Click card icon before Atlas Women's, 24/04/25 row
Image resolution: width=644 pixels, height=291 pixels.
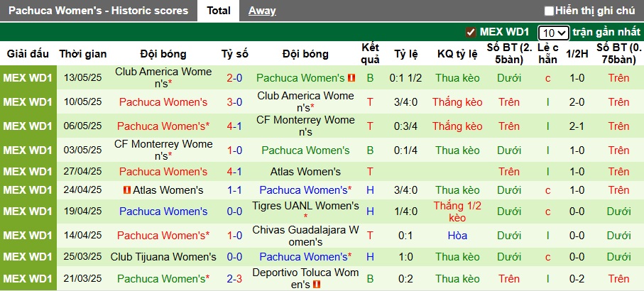click(127, 190)
